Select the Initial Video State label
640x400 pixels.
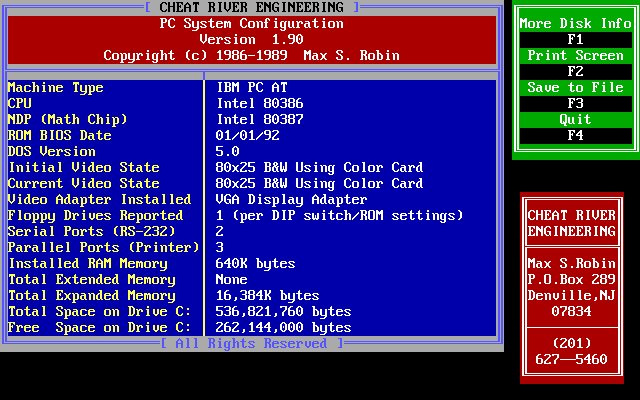pos(84,167)
